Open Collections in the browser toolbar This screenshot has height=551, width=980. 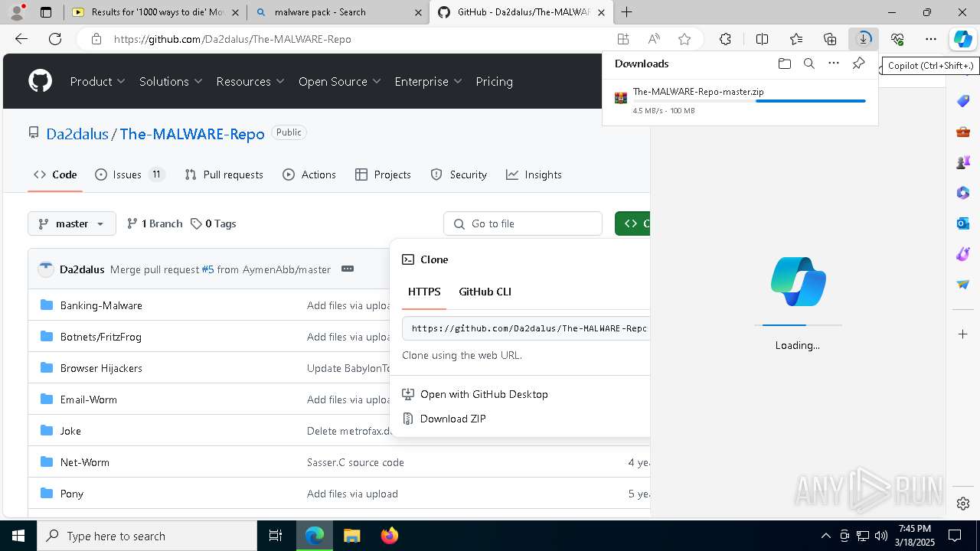click(x=830, y=39)
